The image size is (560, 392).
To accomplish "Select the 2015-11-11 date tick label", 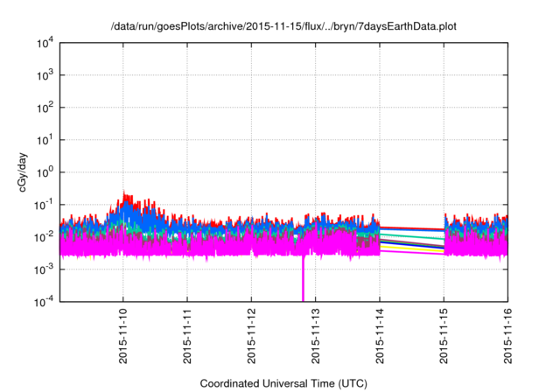I will coord(186,339).
